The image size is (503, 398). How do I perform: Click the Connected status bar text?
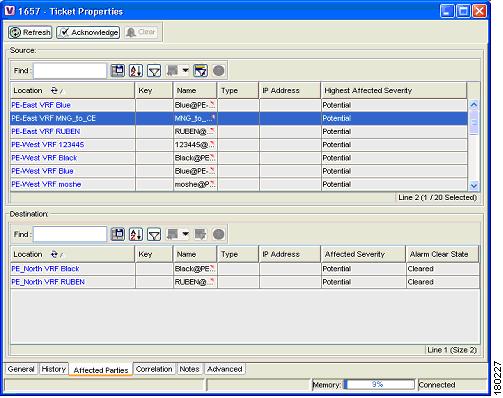[437, 385]
